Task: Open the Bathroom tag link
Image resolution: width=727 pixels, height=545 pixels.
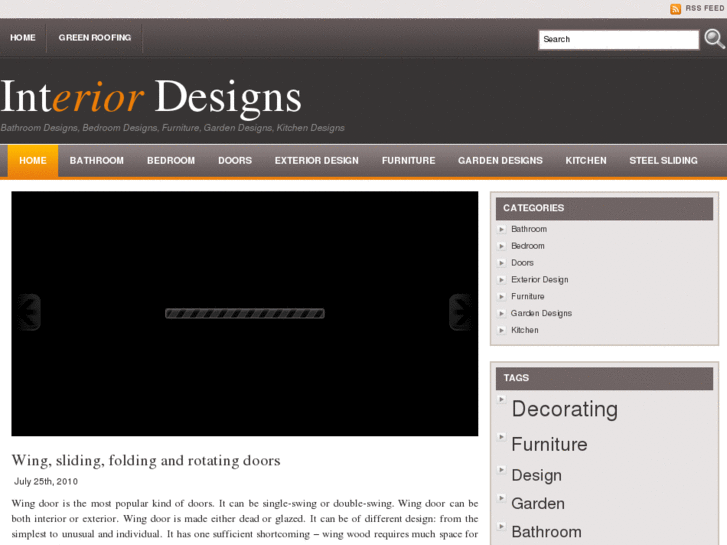Action: pyautogui.click(x=546, y=532)
